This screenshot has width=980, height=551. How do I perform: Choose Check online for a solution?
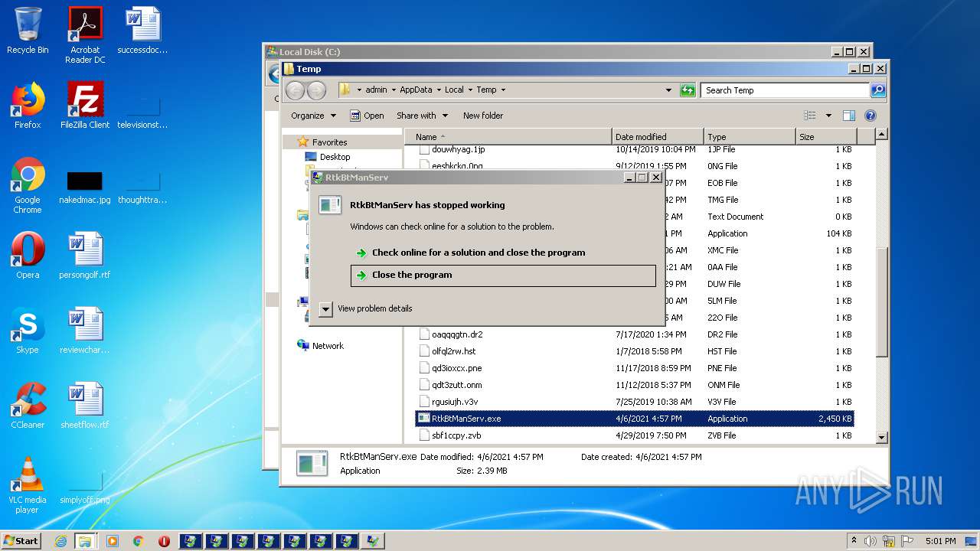click(x=479, y=253)
